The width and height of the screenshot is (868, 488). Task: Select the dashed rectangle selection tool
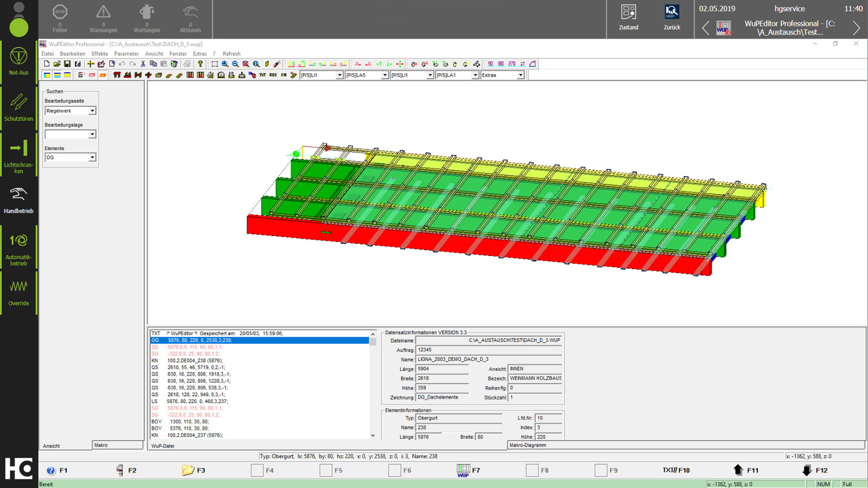[215, 64]
